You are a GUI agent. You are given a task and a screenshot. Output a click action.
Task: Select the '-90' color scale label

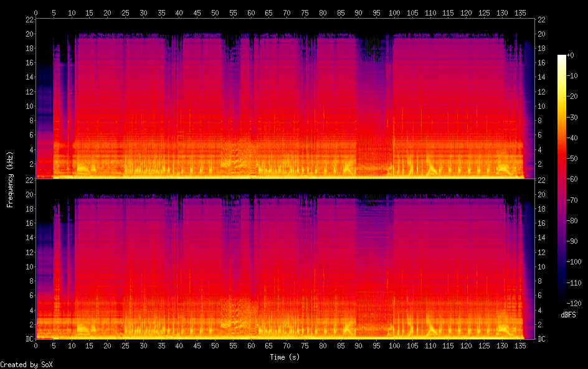click(572, 241)
